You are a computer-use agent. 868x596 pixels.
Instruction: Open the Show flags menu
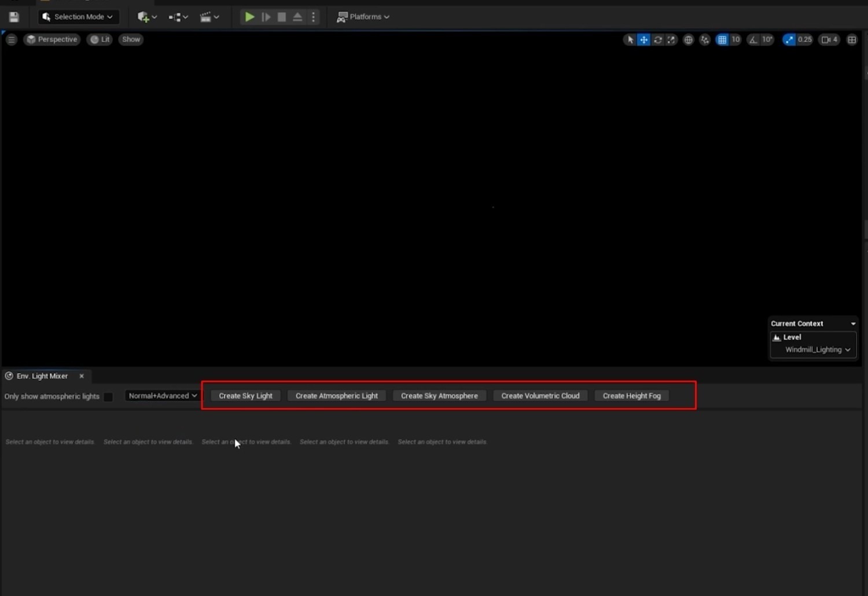[131, 39]
